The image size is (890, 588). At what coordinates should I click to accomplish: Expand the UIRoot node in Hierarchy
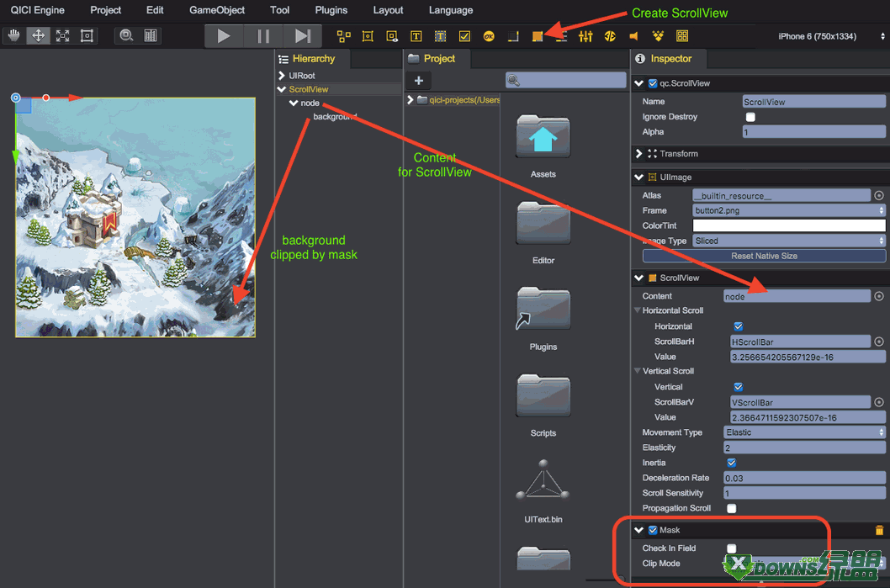pyautogui.click(x=282, y=76)
